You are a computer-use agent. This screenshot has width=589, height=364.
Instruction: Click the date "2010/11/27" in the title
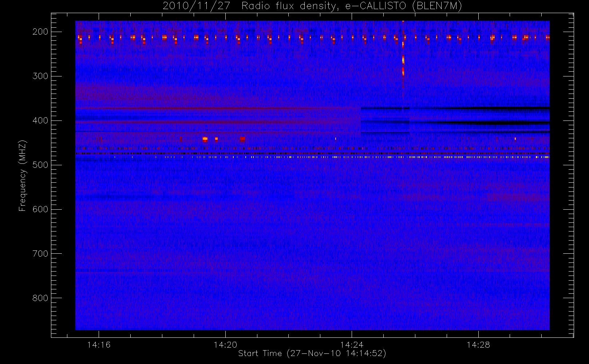(x=196, y=6)
